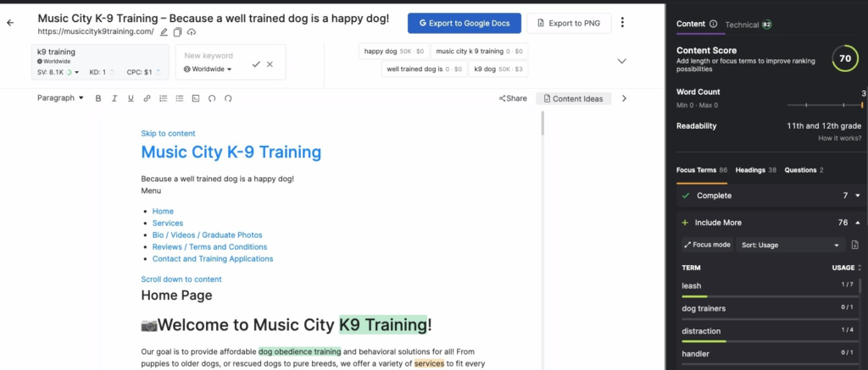Screen dimensions: 868x370
Task: Expand the Complete terms section
Action: (x=856, y=196)
